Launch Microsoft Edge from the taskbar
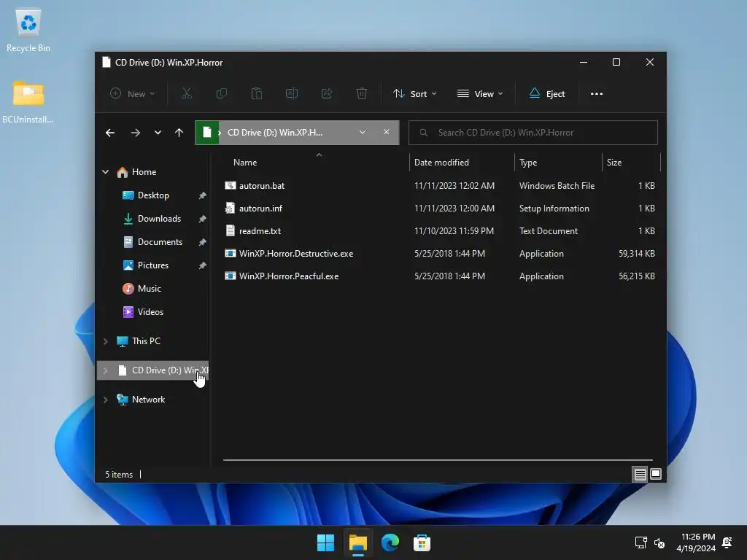The height and width of the screenshot is (560, 747). pos(390,542)
